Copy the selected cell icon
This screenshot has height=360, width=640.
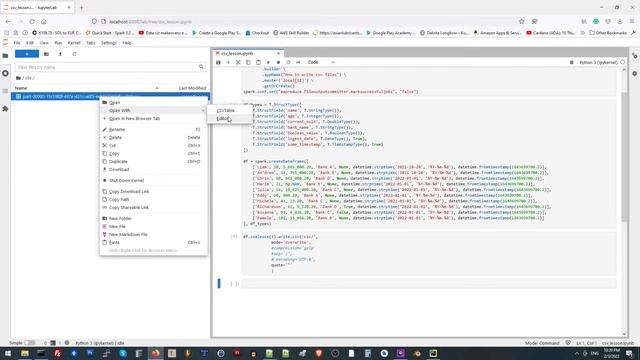pos(248,62)
